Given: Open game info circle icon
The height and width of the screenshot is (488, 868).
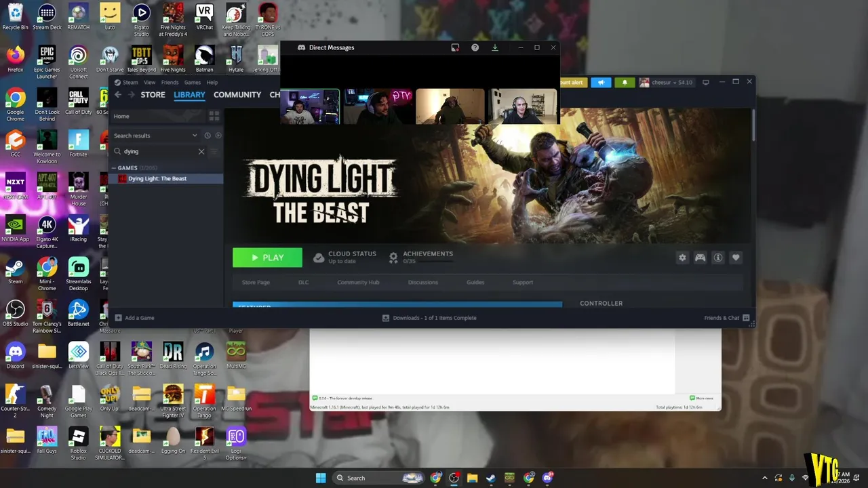Looking at the screenshot, I should click(717, 258).
